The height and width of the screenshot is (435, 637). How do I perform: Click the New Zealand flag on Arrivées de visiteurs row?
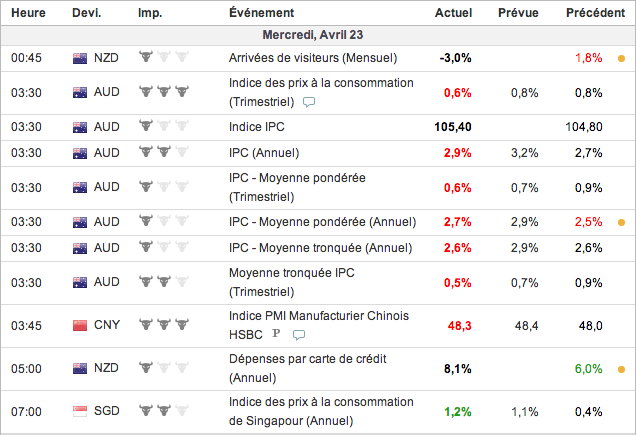pos(80,58)
